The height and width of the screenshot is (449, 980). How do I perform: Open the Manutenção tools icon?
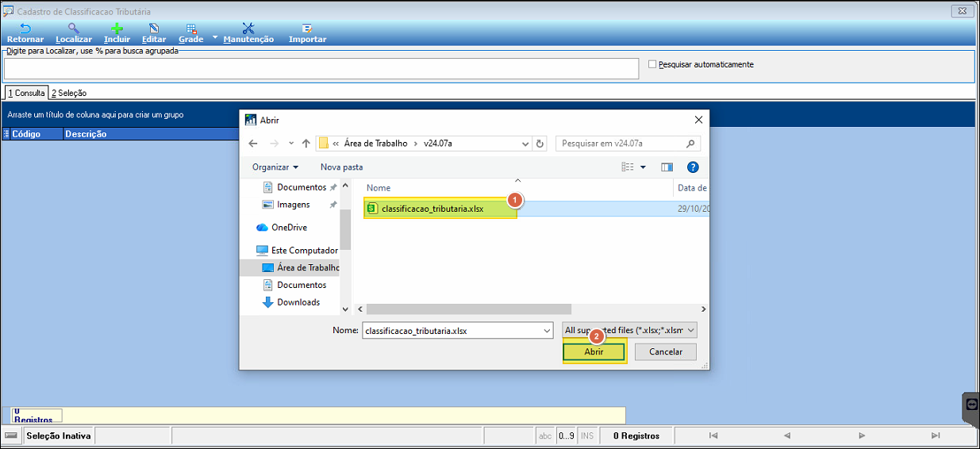[x=248, y=28]
